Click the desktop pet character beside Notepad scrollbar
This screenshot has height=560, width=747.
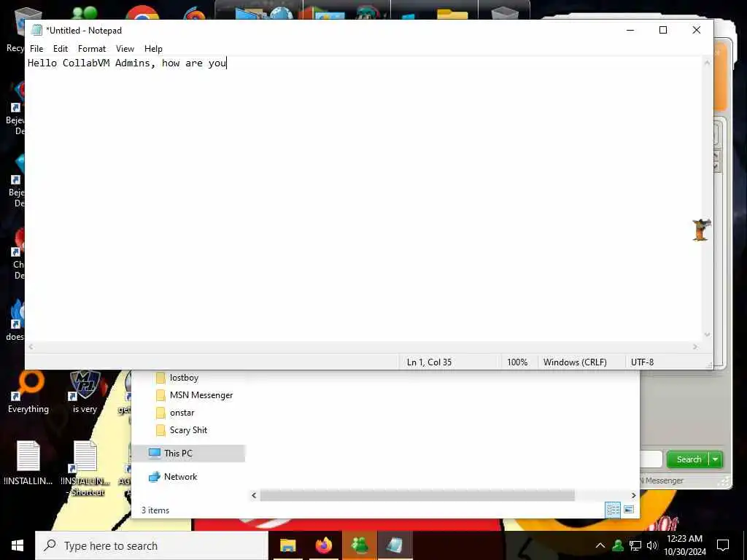coord(701,230)
